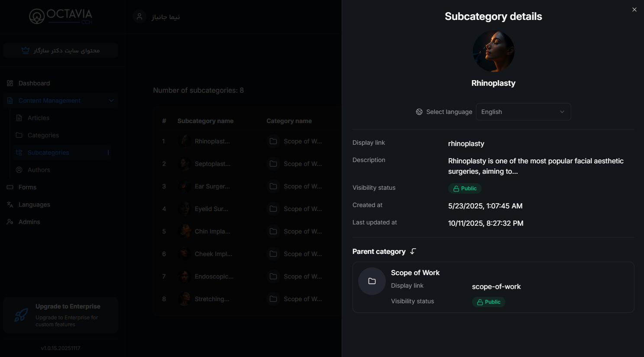This screenshot has height=357, width=644.
Task: Close the Subcategory details panel
Action: pyautogui.click(x=634, y=10)
